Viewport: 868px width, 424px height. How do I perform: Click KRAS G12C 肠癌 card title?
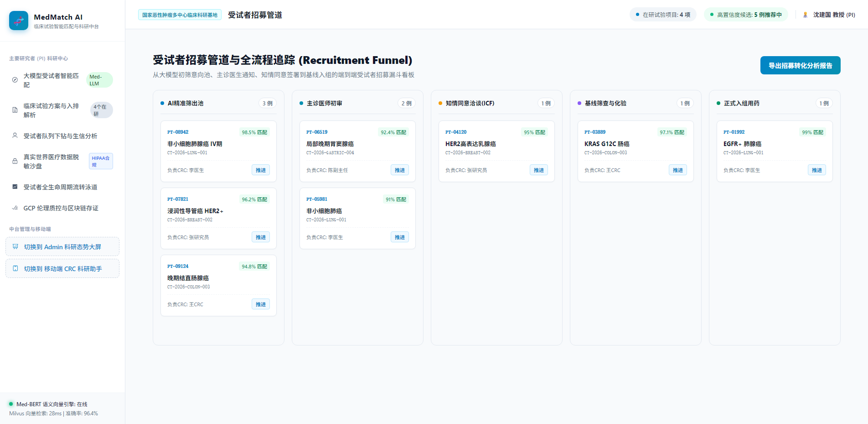click(x=607, y=144)
